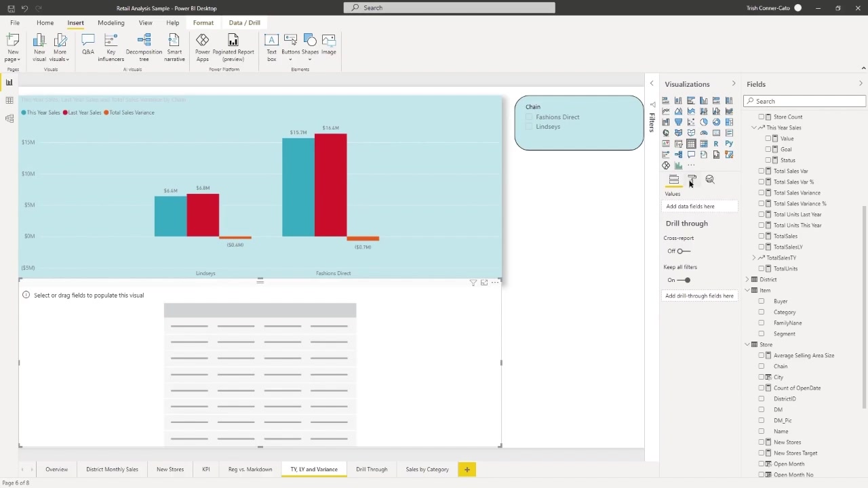Open the Analytics magnifier pane
Screen dimensions: 868x488
pos(710,180)
